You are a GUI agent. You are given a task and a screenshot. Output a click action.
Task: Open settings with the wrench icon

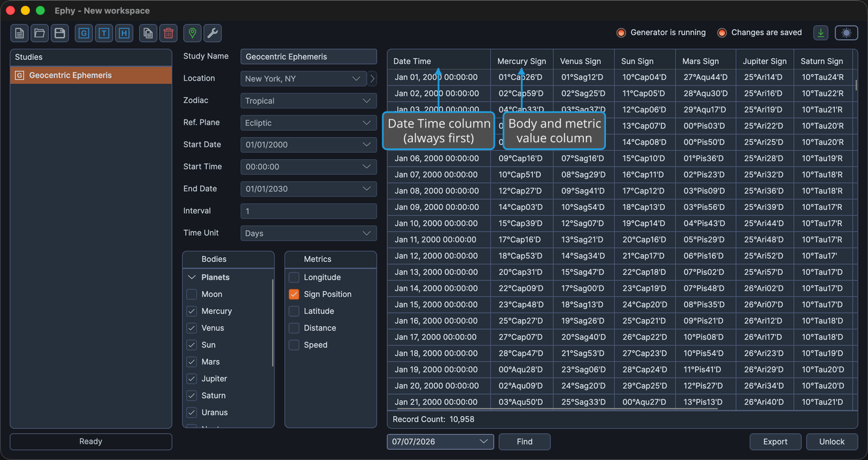click(213, 33)
